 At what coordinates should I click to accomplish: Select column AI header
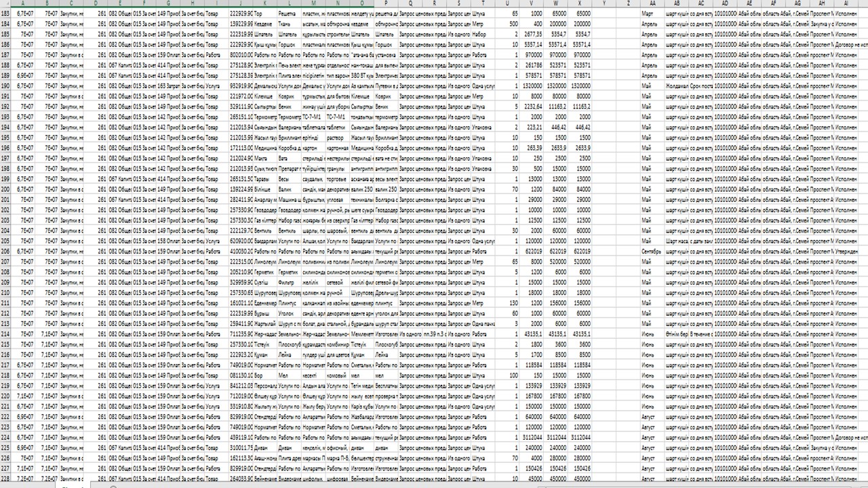846,3
